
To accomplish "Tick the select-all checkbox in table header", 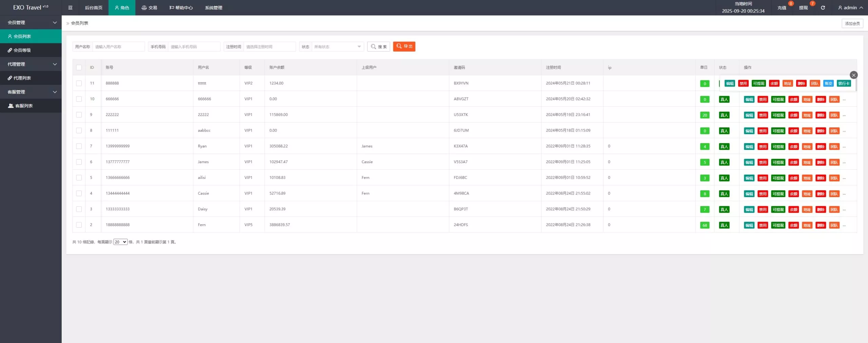I will click(x=79, y=68).
